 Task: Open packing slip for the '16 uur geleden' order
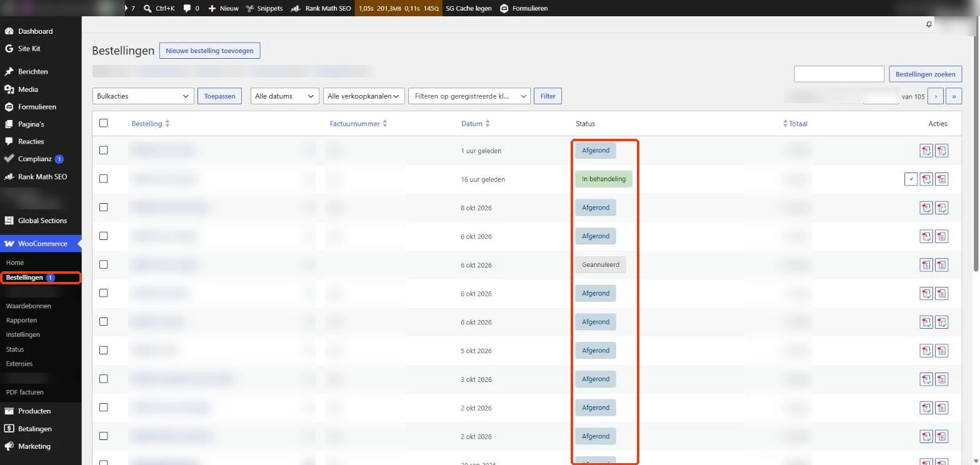942,179
